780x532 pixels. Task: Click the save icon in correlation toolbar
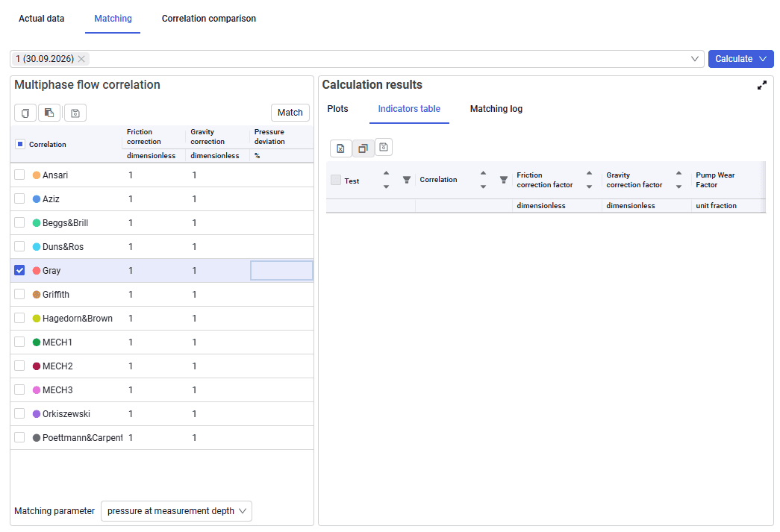(75, 113)
